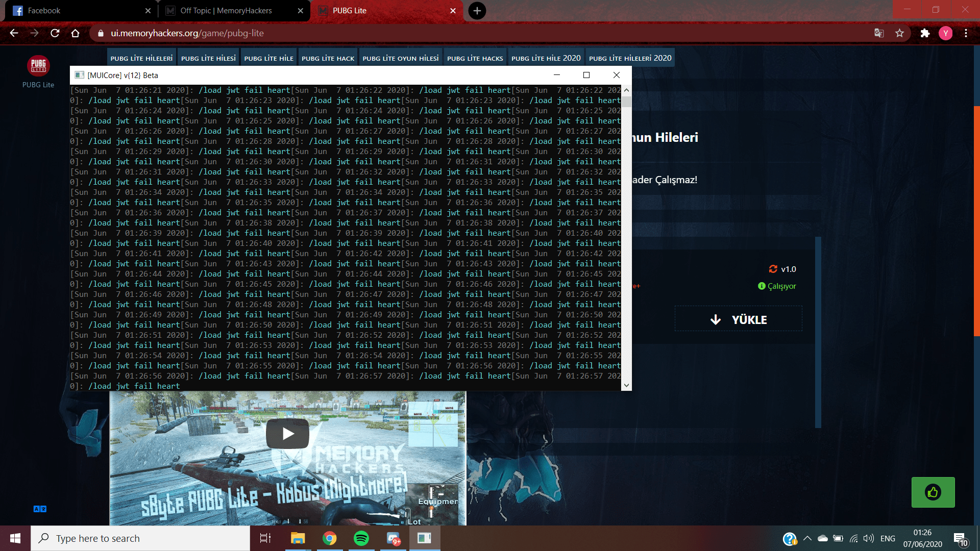Close the PUBG Lite tab
The width and height of the screenshot is (980, 551).
point(453,11)
